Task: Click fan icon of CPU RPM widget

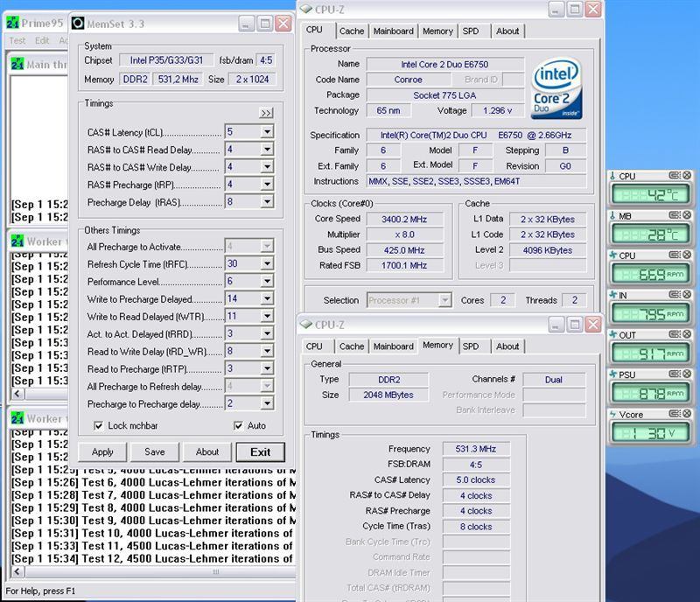Action: 613,255
